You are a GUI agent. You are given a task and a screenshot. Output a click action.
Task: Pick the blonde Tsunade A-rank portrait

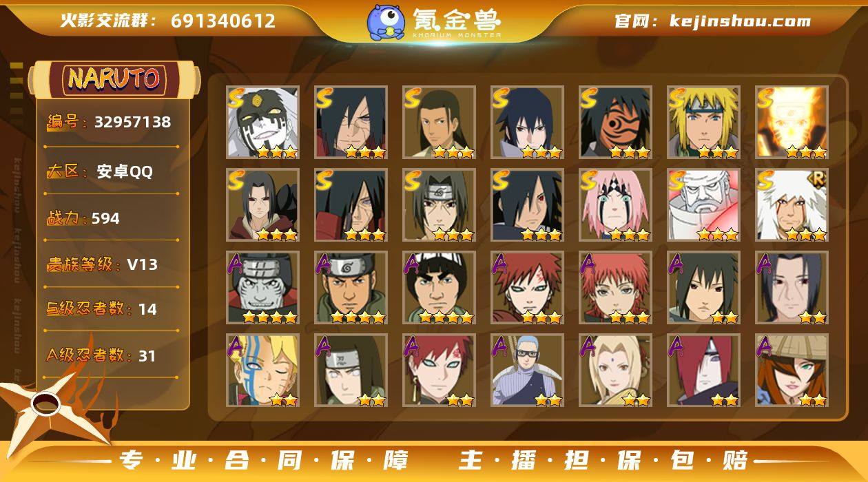coord(615,370)
